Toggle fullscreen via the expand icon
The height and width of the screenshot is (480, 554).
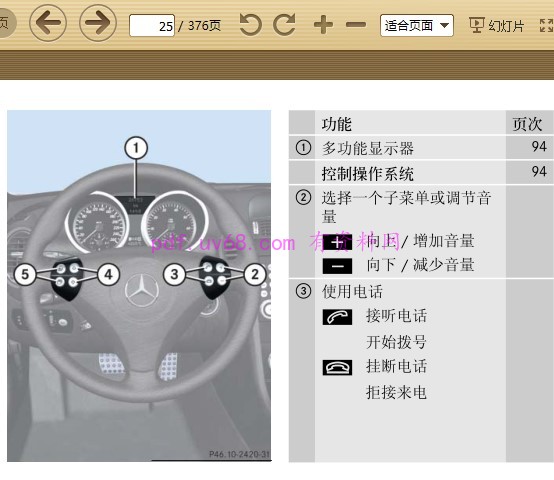[x=547, y=25]
